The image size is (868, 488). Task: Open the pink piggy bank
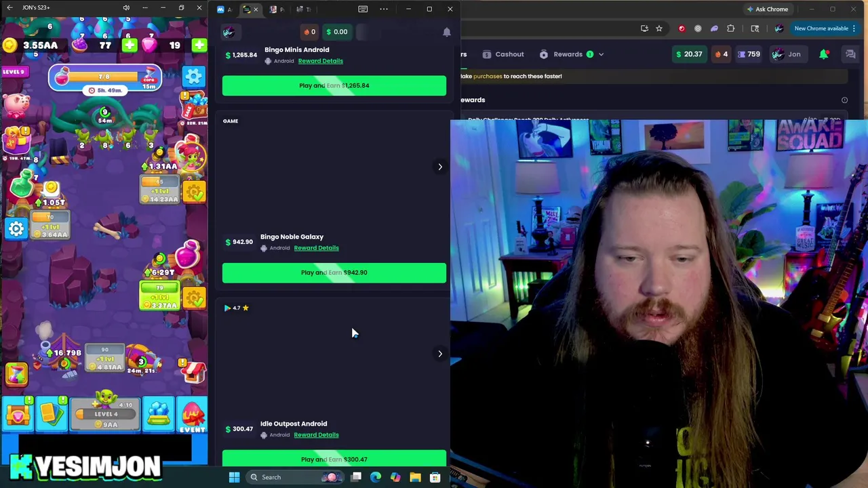coord(16,105)
